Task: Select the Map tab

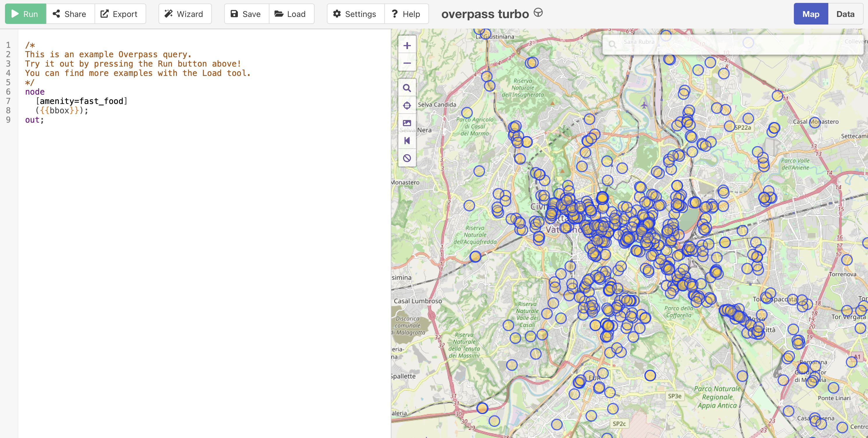Action: tap(811, 14)
